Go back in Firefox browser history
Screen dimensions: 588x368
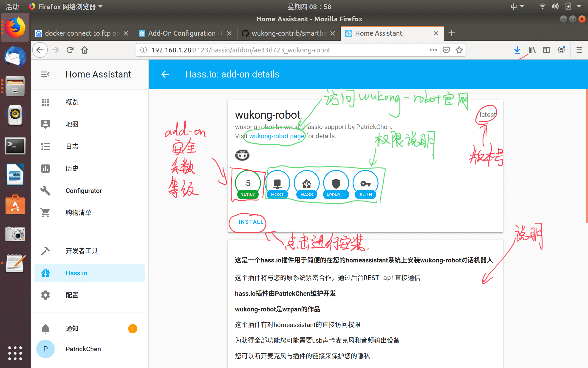point(40,50)
